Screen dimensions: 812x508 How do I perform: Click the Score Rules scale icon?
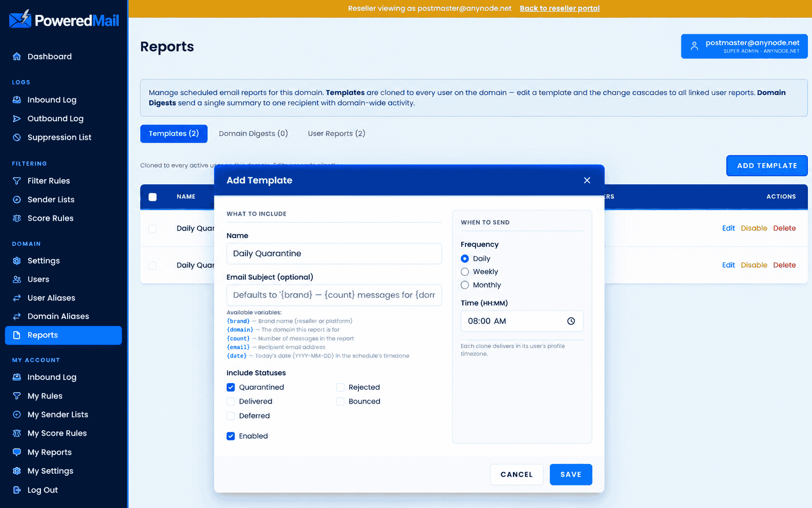(x=17, y=218)
